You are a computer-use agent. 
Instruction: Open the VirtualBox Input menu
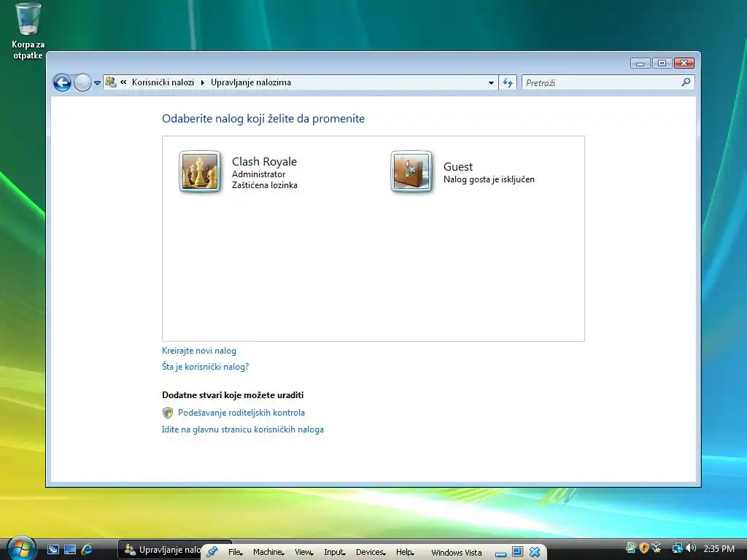click(x=335, y=552)
